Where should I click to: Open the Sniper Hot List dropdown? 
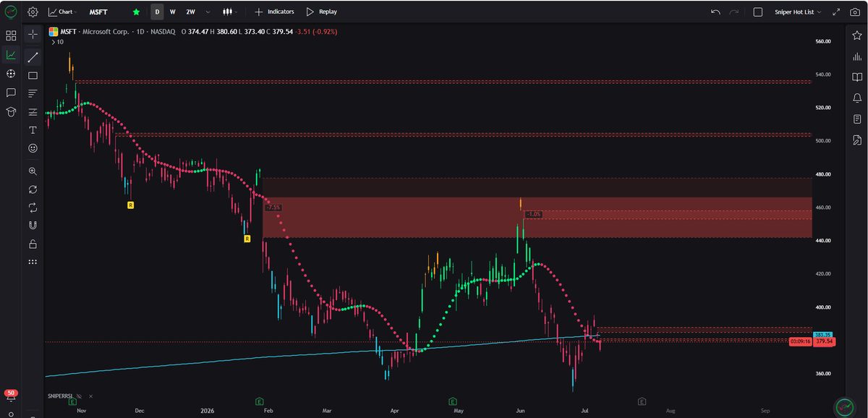point(799,12)
